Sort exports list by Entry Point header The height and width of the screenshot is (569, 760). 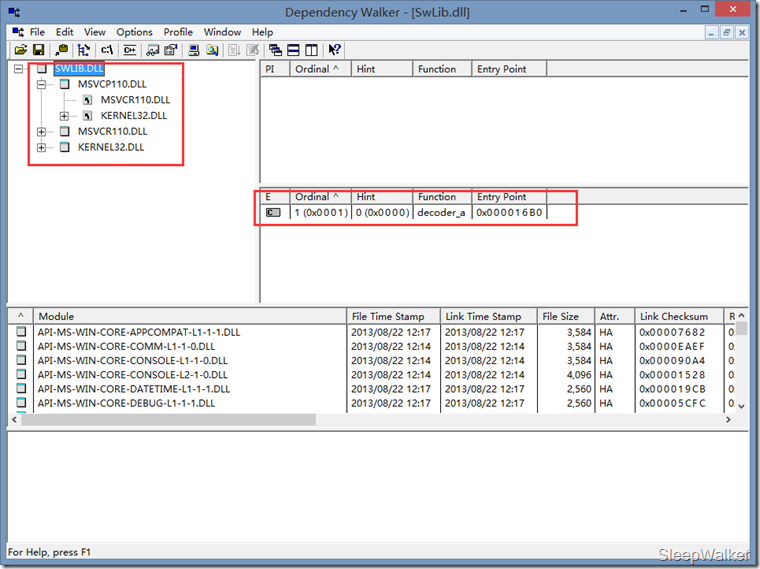tap(509, 197)
